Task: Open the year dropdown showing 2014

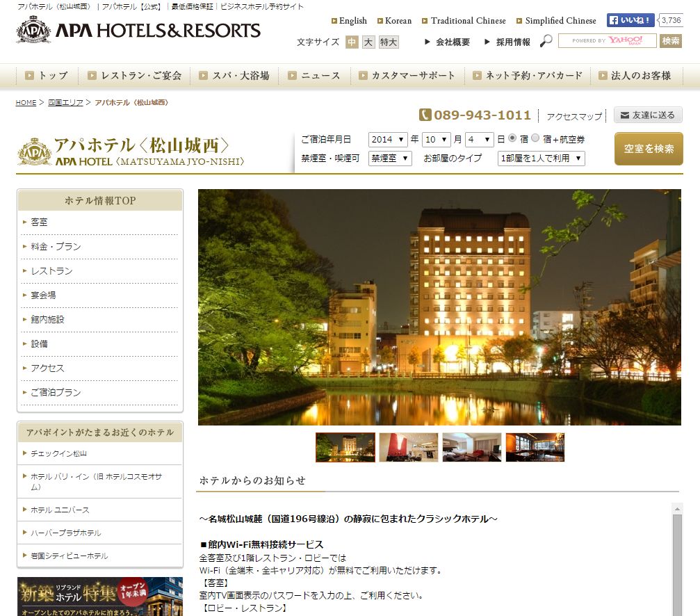Action: coord(387,139)
